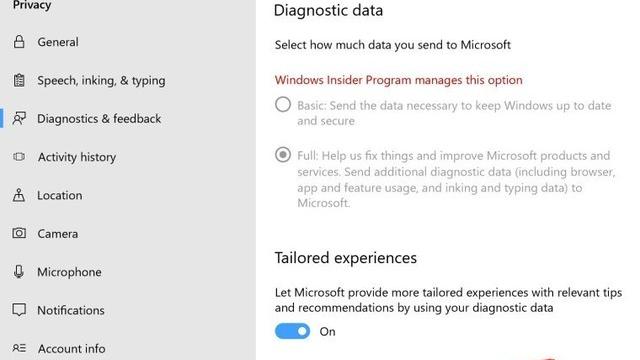Open the General privacy settings page
The image size is (640, 360).
[x=58, y=42]
